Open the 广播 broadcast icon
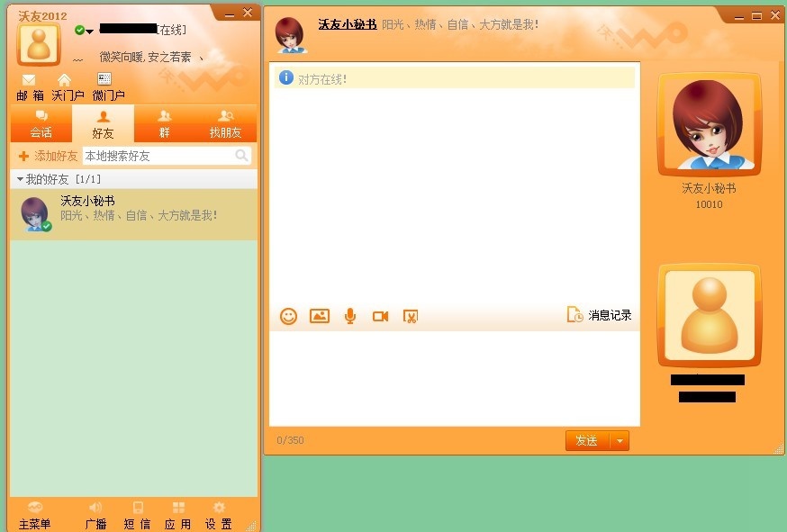The image size is (787, 532). coord(95,516)
